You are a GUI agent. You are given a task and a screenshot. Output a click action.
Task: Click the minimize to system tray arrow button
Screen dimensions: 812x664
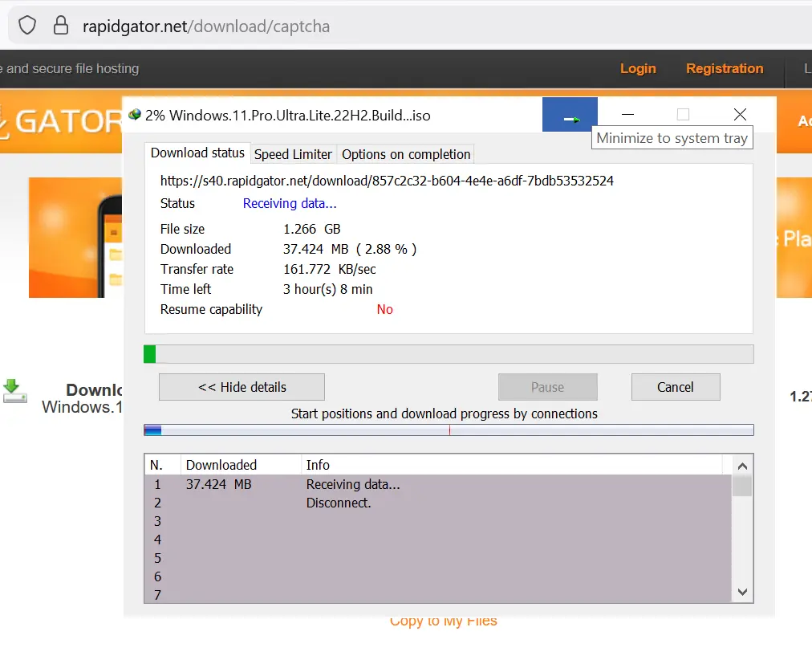(570, 115)
